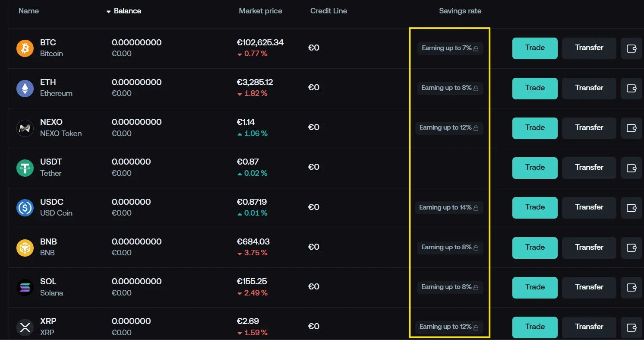Click Transfer button for Ethereum
The height and width of the screenshot is (340, 644).
coord(589,88)
